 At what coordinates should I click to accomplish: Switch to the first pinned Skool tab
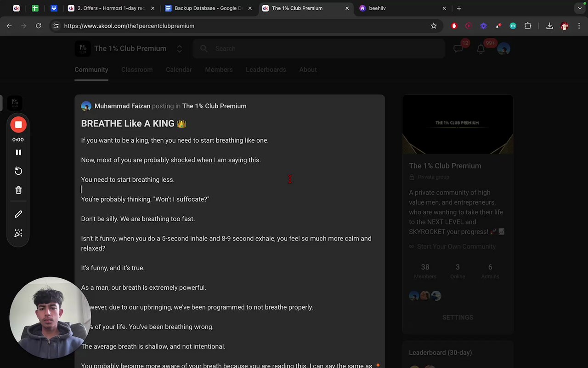click(16, 8)
